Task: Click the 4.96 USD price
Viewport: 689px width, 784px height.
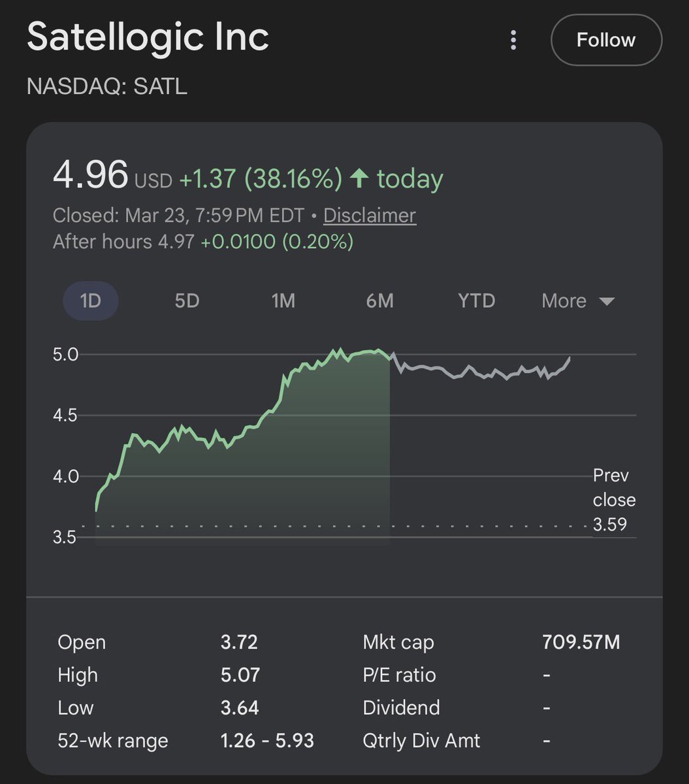Action: pos(91,176)
